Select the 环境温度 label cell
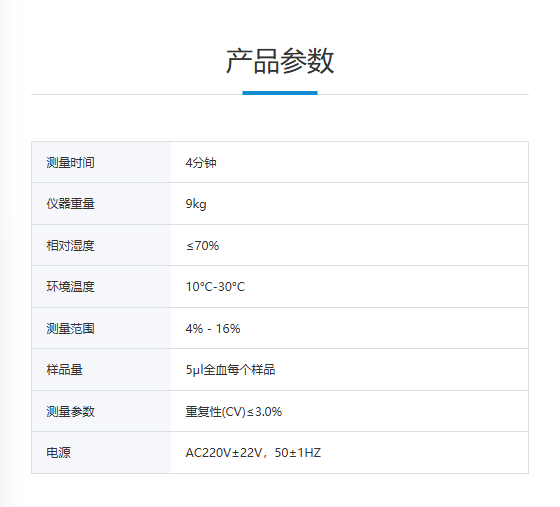Screen dimensions: 560x507 pyautogui.click(x=101, y=287)
